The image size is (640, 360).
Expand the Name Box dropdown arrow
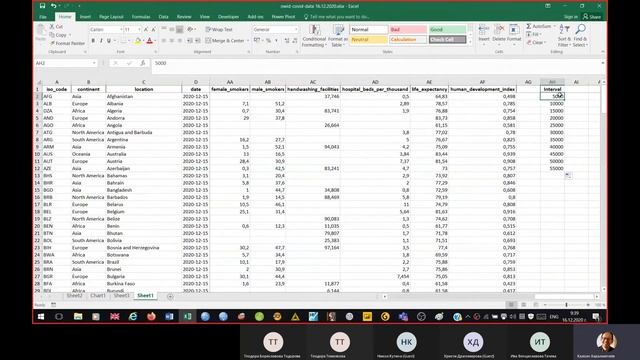[x=94, y=63]
